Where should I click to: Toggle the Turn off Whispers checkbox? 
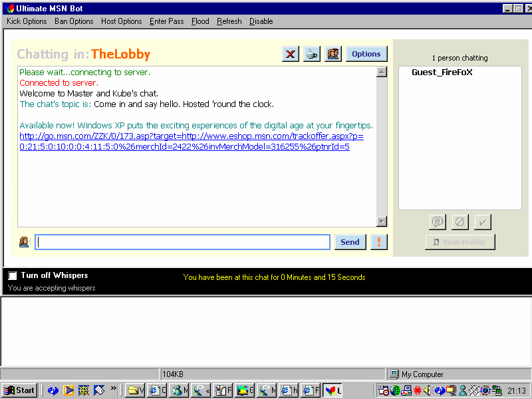13,275
